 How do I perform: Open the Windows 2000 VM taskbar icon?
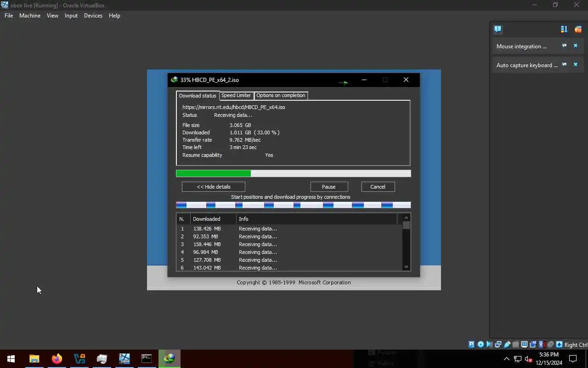(124, 359)
